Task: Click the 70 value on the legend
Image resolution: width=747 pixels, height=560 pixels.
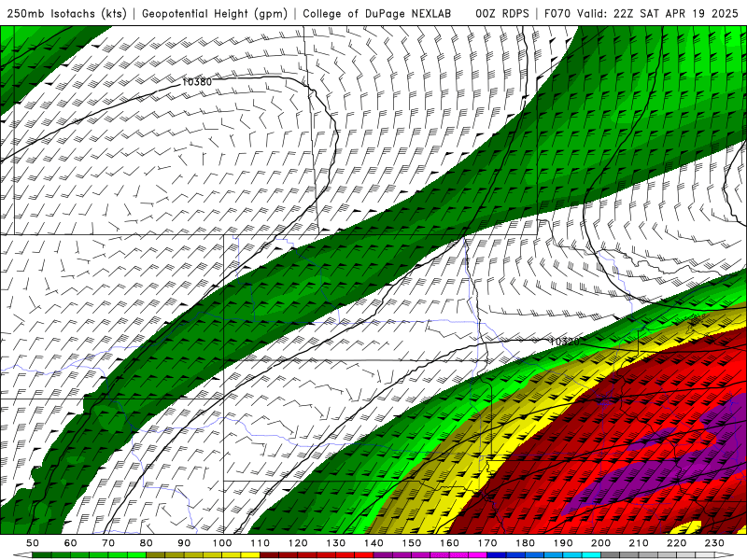Action: click(x=108, y=543)
